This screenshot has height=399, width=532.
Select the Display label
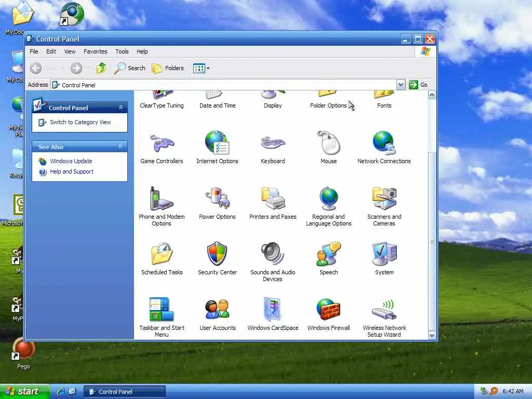pos(273,105)
